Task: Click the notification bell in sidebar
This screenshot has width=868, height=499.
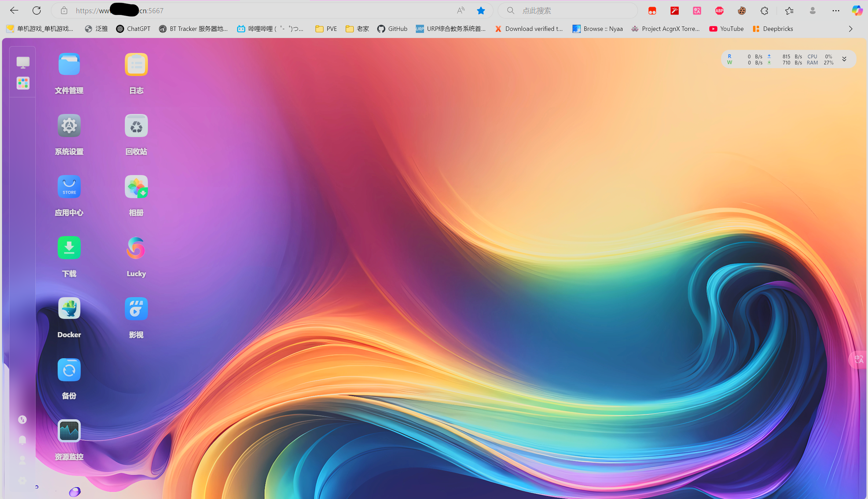Action: [22, 440]
